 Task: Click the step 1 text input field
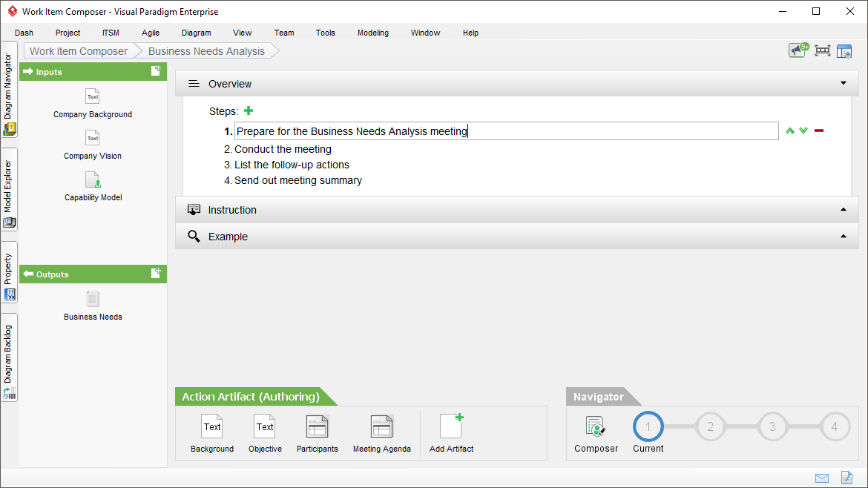point(507,131)
